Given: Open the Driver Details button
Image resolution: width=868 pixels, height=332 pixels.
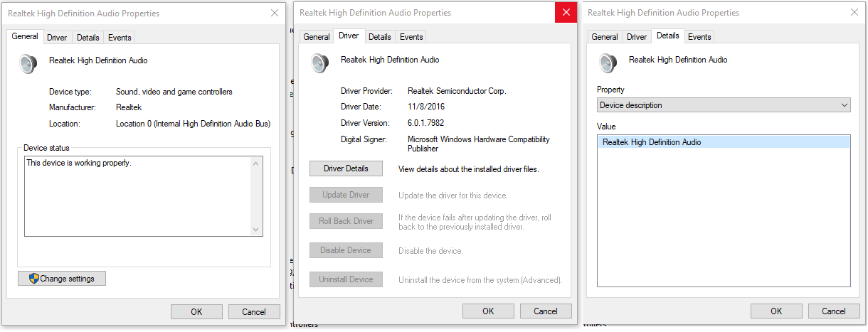Looking at the screenshot, I should point(346,168).
